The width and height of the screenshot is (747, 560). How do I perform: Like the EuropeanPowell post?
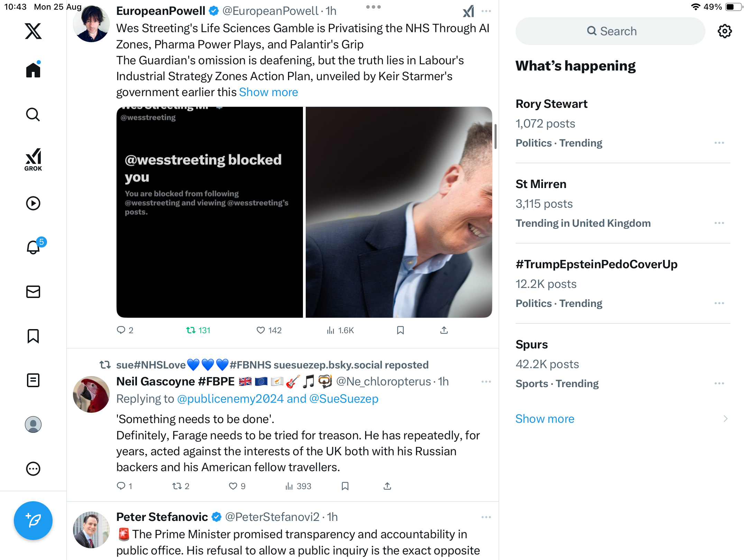[261, 330]
